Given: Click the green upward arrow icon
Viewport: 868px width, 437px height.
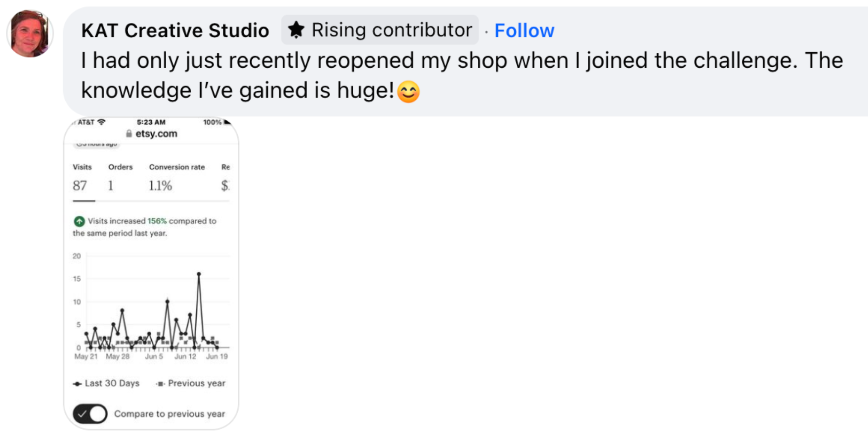Looking at the screenshot, I should point(79,221).
